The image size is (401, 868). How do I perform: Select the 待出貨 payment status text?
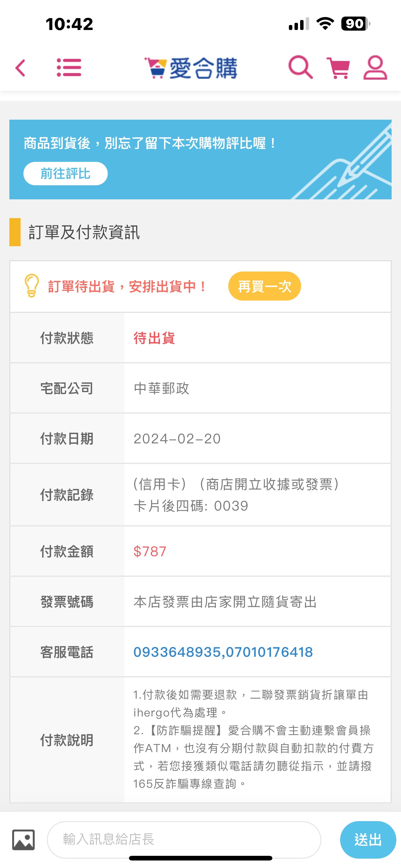pyautogui.click(x=154, y=338)
